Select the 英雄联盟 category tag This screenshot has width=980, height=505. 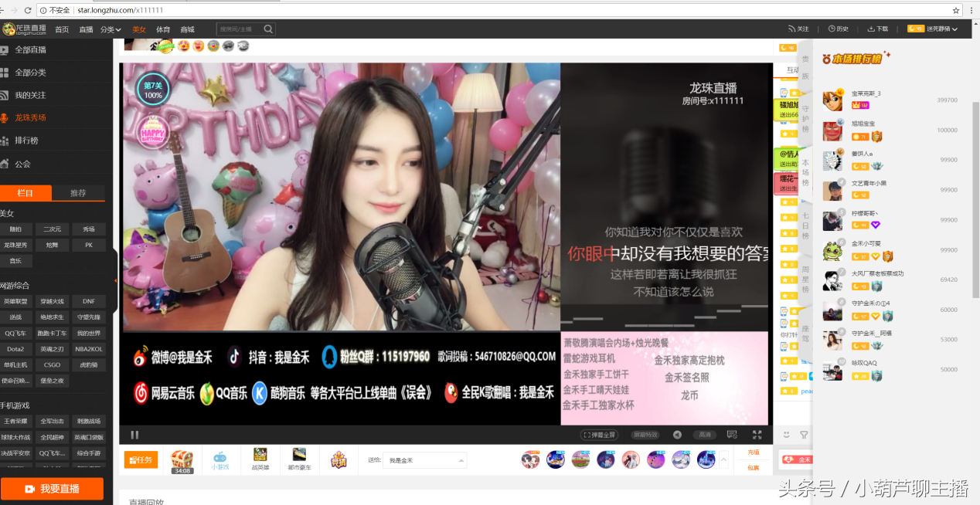tap(15, 301)
